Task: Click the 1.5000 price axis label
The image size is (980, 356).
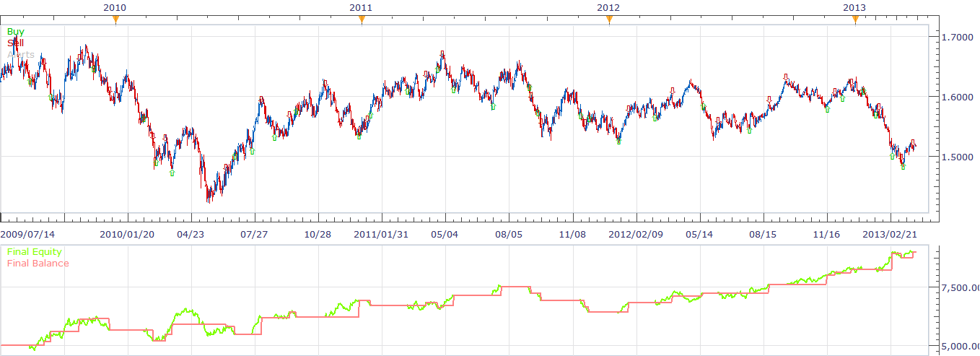Action: coord(958,157)
